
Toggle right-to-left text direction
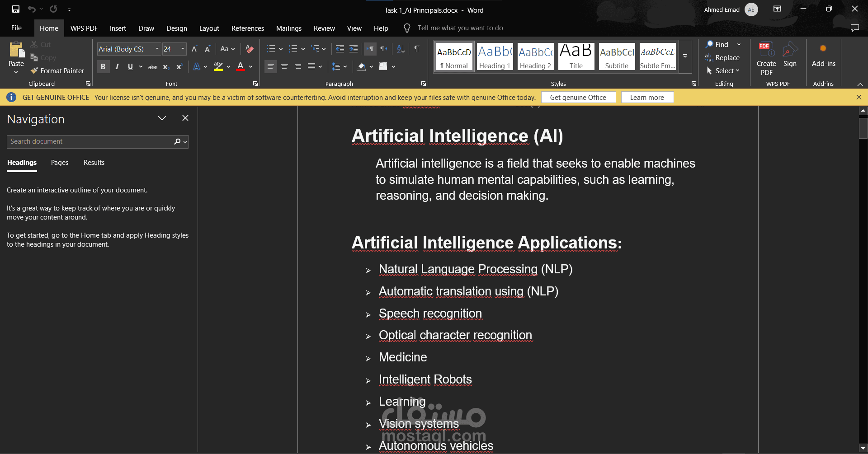(x=383, y=49)
